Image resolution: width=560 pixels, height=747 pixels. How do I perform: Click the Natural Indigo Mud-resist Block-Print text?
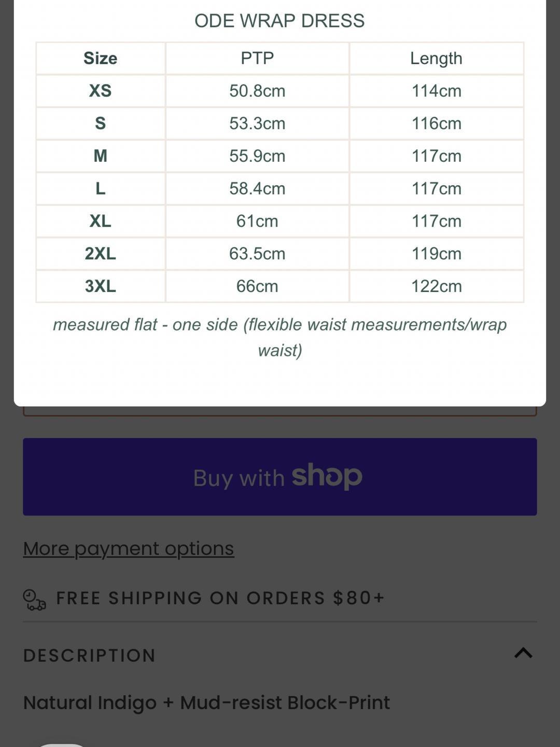click(x=206, y=702)
